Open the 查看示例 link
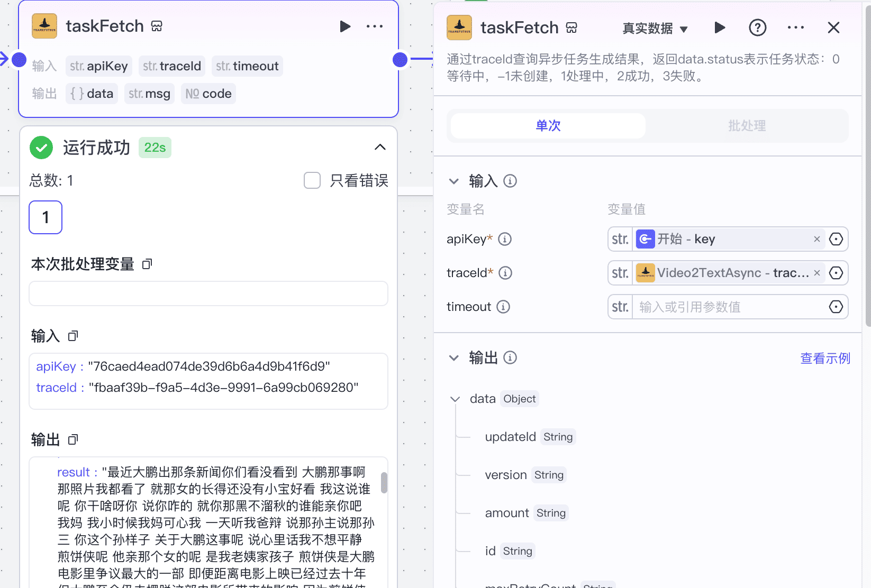Viewport: 871px width, 588px height. click(824, 358)
